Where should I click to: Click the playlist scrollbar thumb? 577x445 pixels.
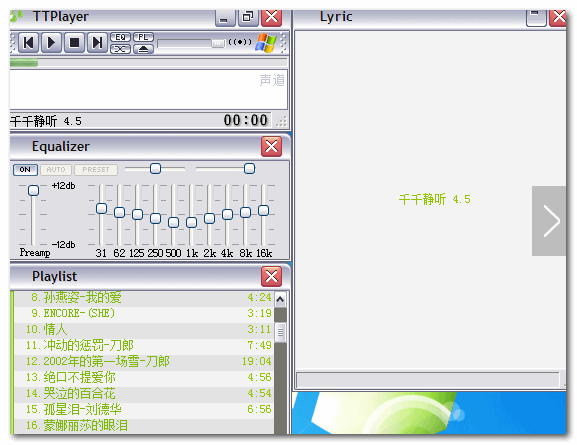[x=280, y=332]
